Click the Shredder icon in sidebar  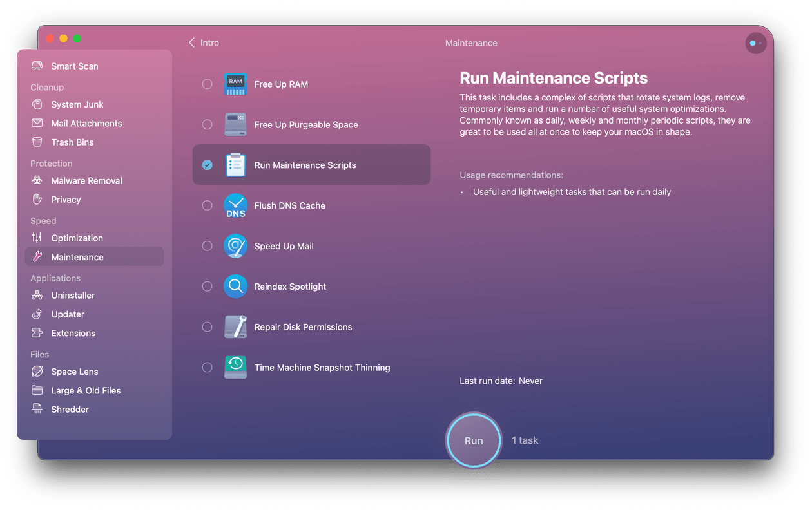[37, 409]
